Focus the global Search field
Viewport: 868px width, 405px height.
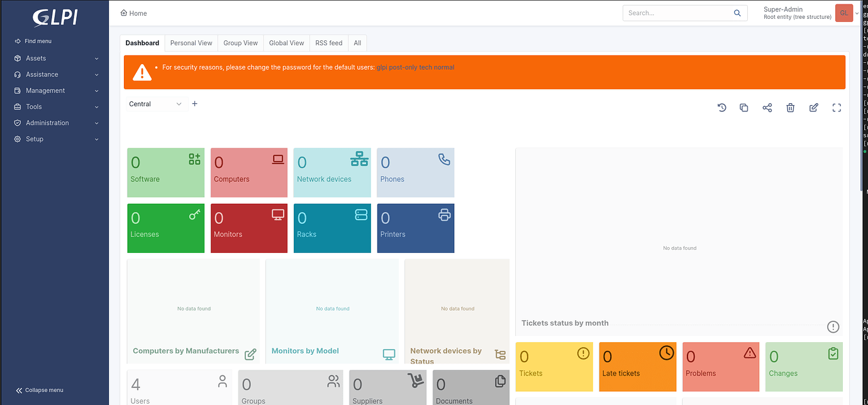click(678, 13)
